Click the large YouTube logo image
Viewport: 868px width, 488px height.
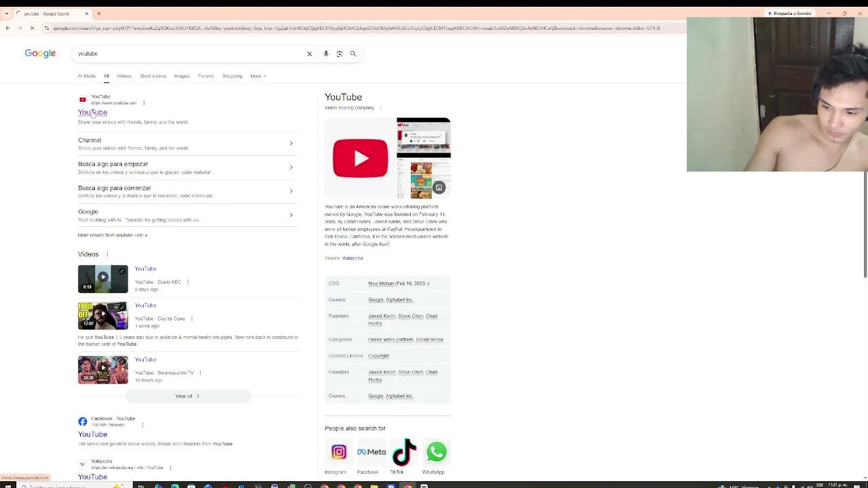360,159
